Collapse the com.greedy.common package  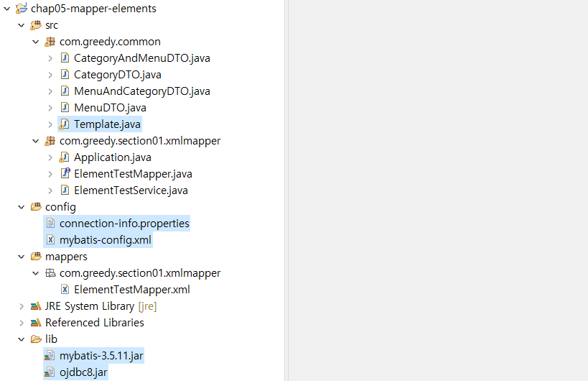click(36, 42)
